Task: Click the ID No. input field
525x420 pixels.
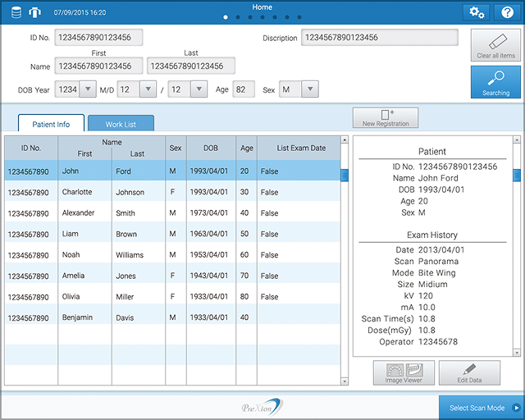Action: (98, 38)
